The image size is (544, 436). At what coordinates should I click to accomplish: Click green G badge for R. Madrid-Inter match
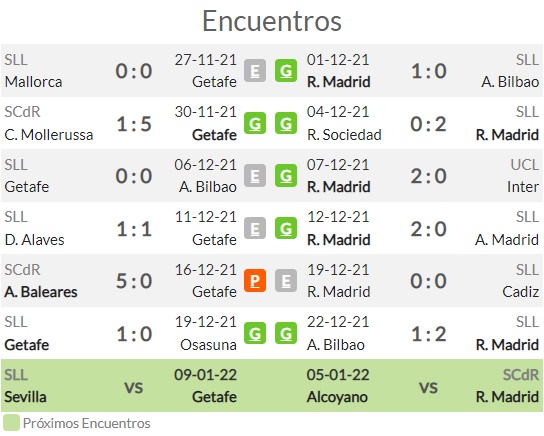[286, 176]
